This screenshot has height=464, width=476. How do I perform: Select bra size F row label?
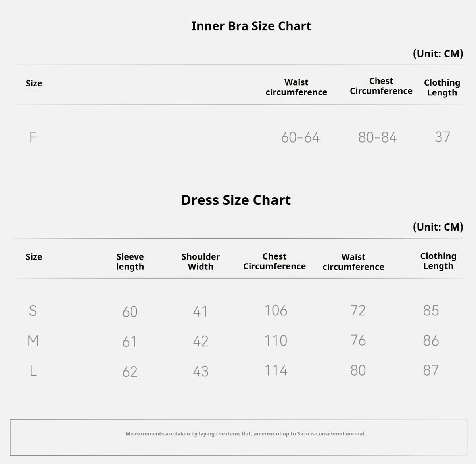(33, 137)
